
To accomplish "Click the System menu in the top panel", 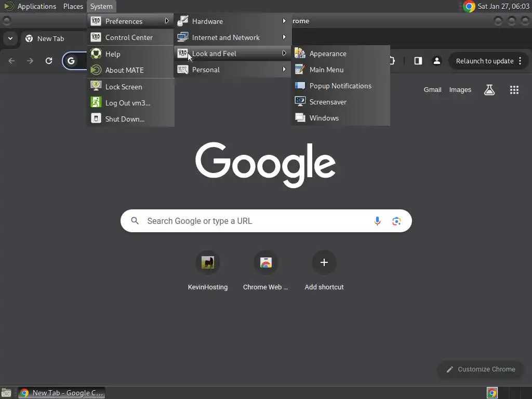I will 101,6.
